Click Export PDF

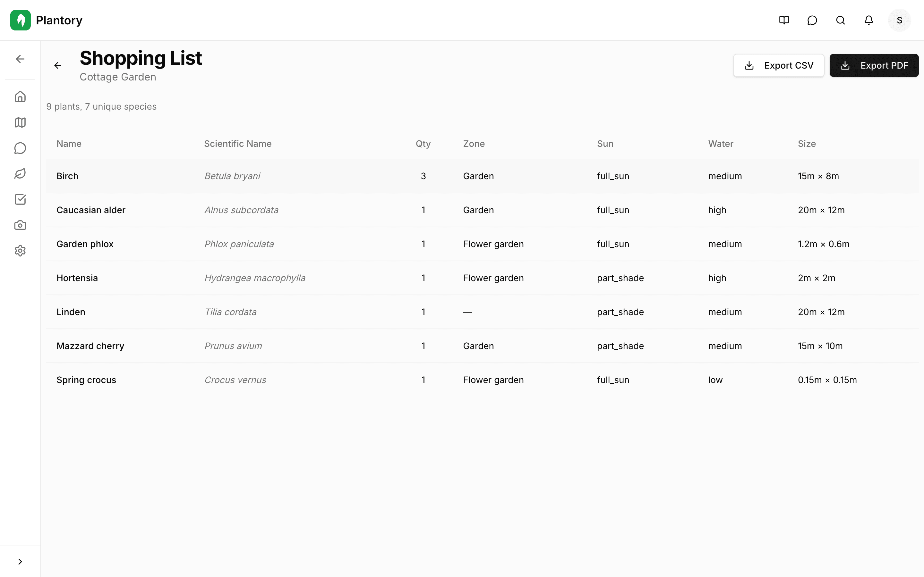point(874,65)
